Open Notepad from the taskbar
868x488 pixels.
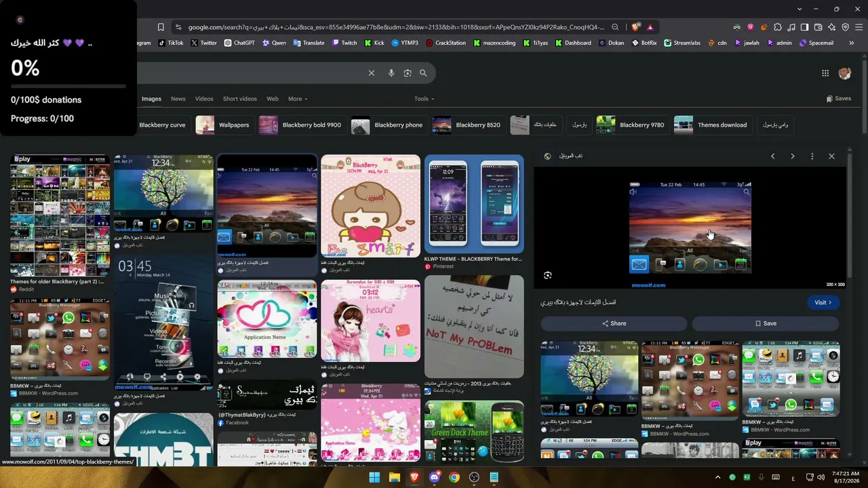(x=494, y=477)
